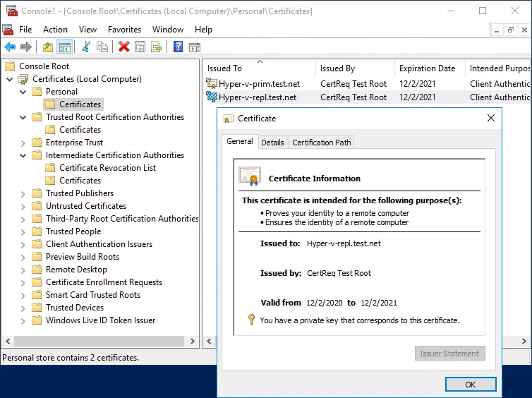
Task: Click the Up one level folder icon
Action: (x=47, y=47)
